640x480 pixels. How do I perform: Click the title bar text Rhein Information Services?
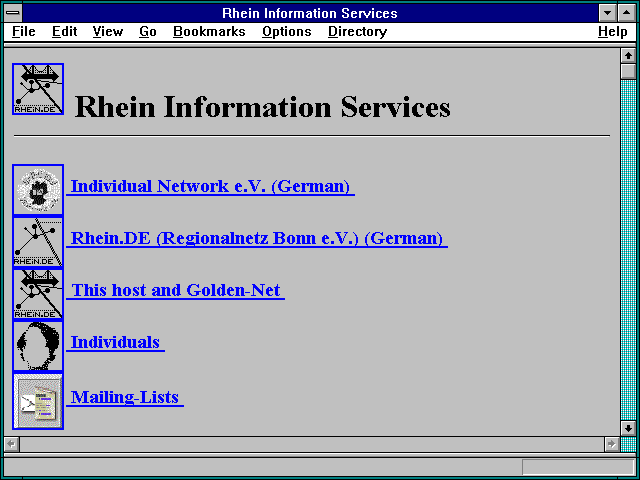tap(310, 13)
